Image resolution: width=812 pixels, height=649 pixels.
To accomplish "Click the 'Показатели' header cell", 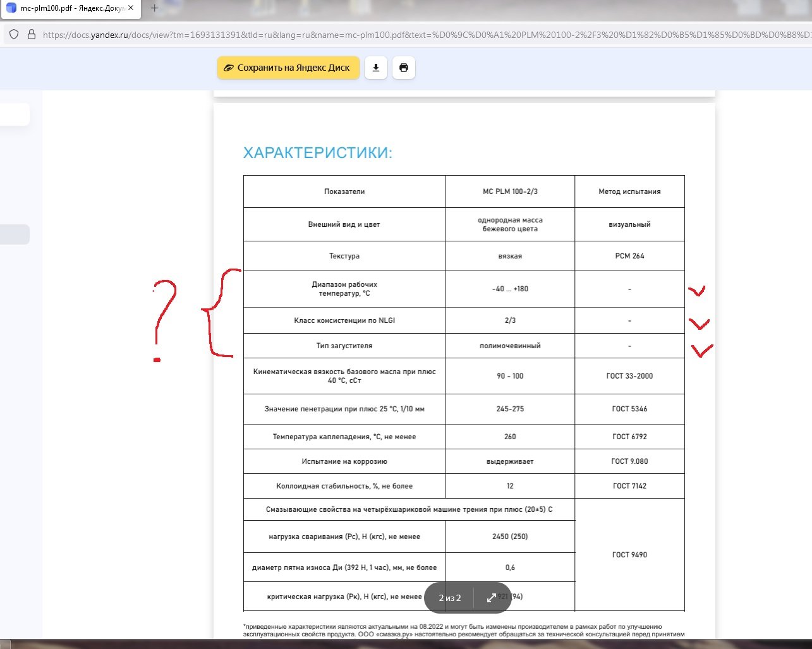I will click(344, 191).
